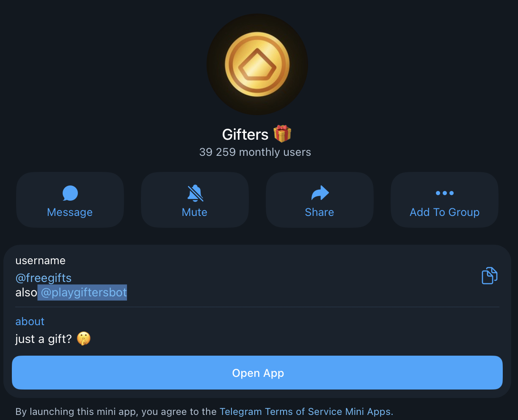Click the speech bubble Message icon
The height and width of the screenshot is (420, 518).
(70, 193)
